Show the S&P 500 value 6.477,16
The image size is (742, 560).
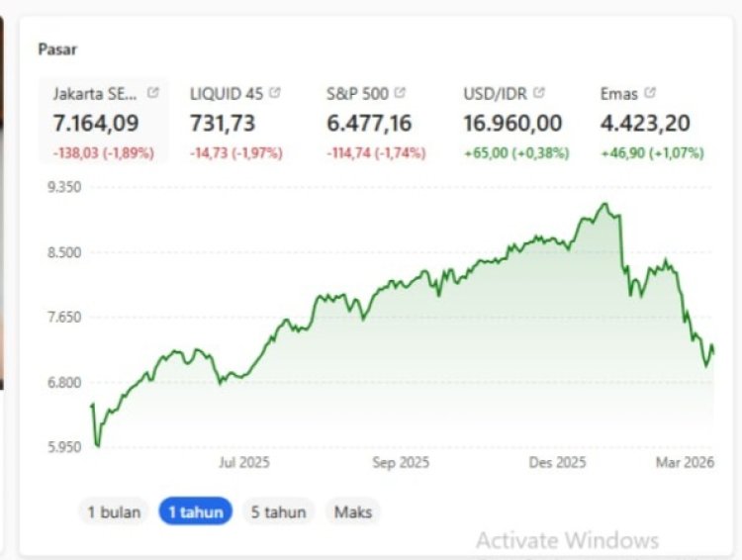tap(369, 124)
